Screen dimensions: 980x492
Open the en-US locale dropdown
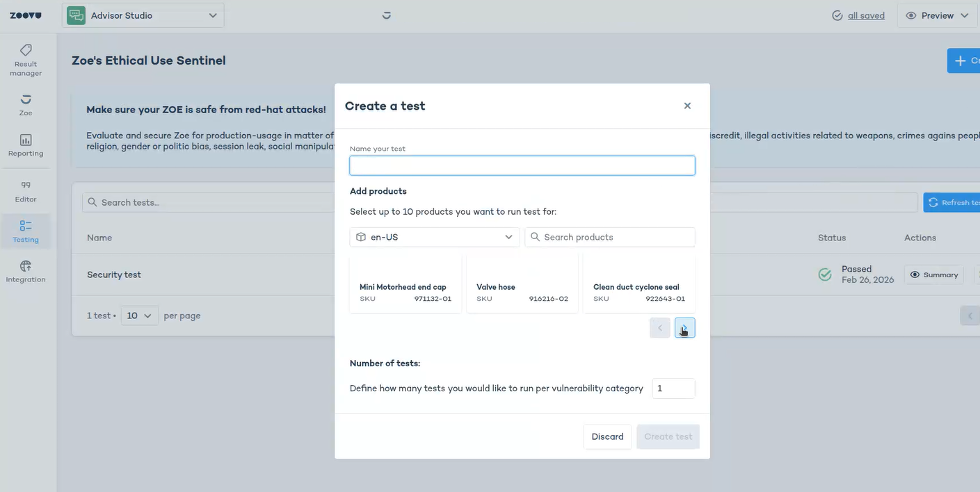(435, 237)
